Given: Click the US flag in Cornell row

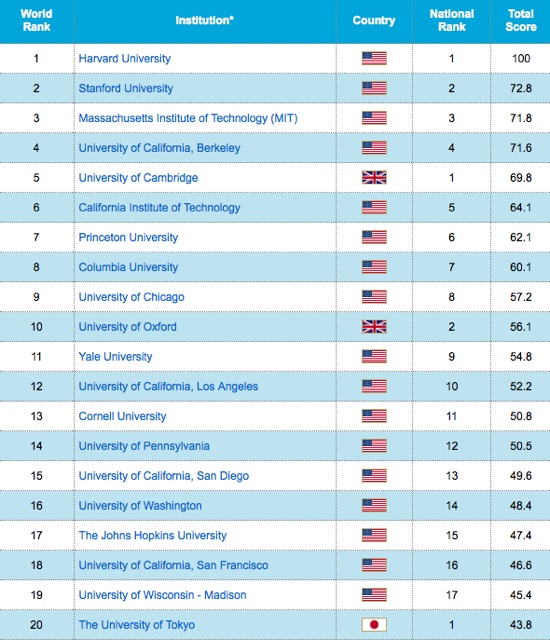Looking at the screenshot, I should tap(374, 416).
